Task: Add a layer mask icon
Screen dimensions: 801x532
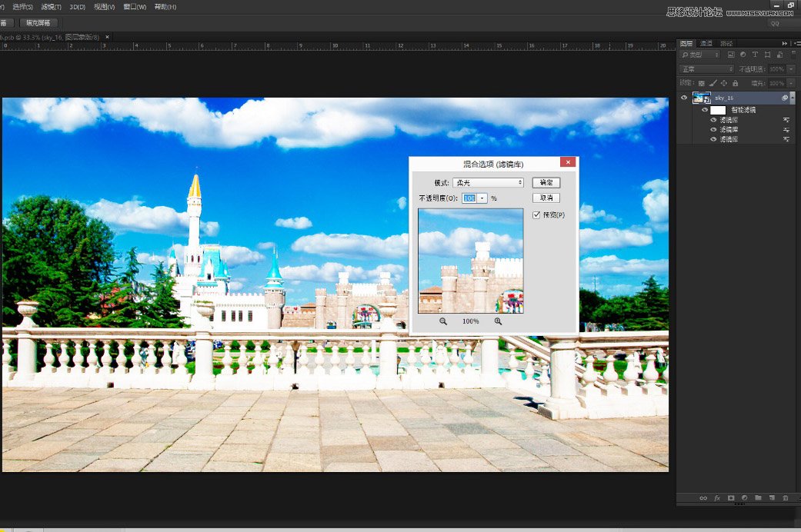Action: click(731, 498)
